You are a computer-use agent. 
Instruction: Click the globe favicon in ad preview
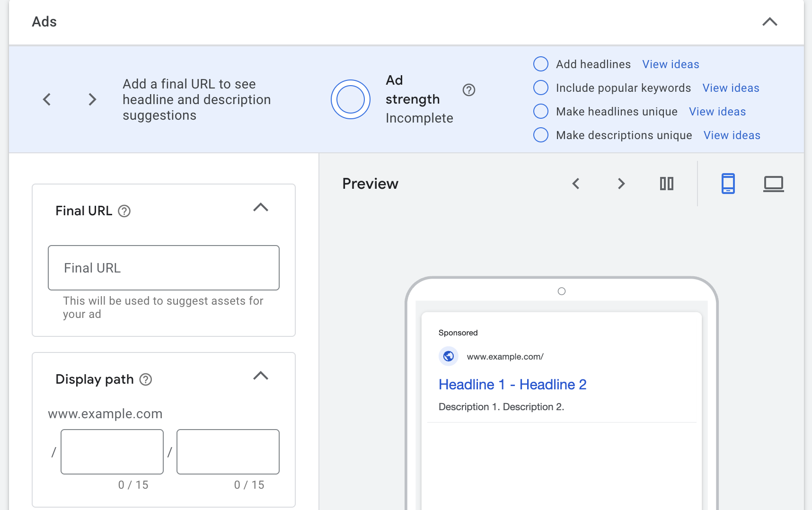pos(449,356)
